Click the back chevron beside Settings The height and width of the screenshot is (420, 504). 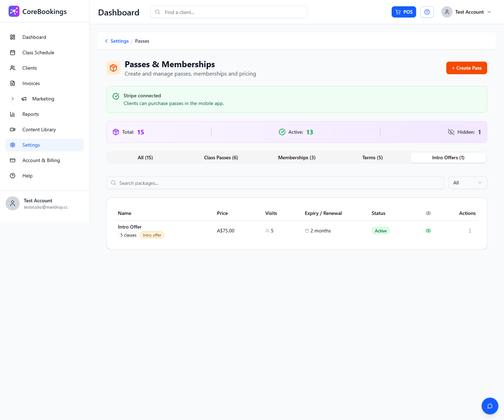coord(106,41)
